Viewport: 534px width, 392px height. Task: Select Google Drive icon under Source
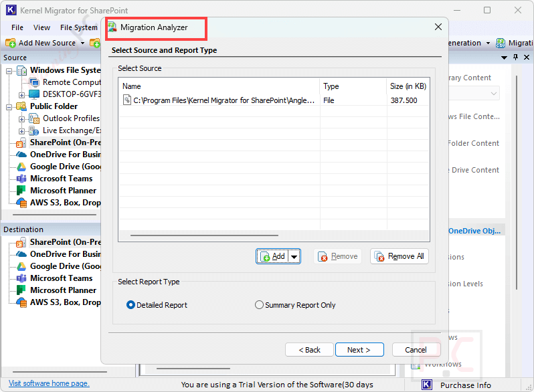click(x=21, y=167)
